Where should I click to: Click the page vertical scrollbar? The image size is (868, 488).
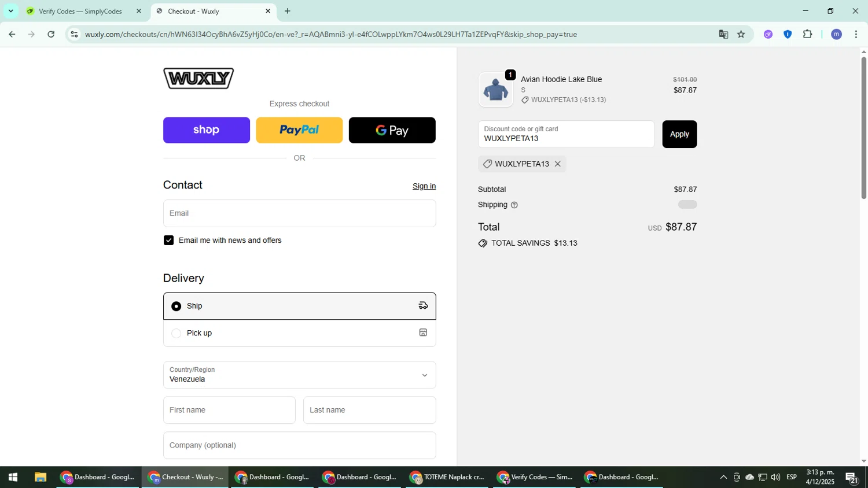pos(863,127)
